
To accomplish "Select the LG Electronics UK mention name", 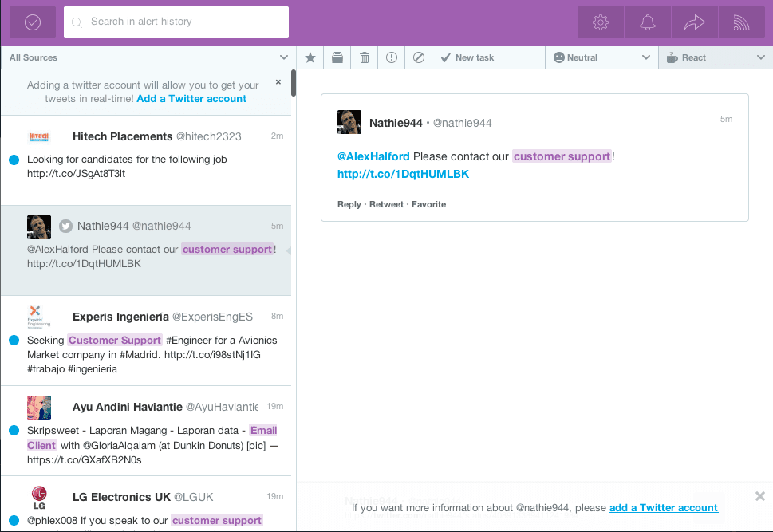I will 121,497.
